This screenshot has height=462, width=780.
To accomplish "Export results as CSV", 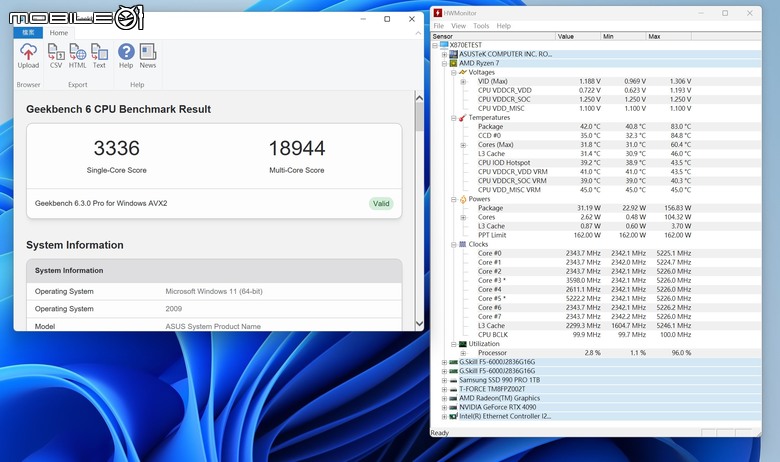I will coord(56,56).
